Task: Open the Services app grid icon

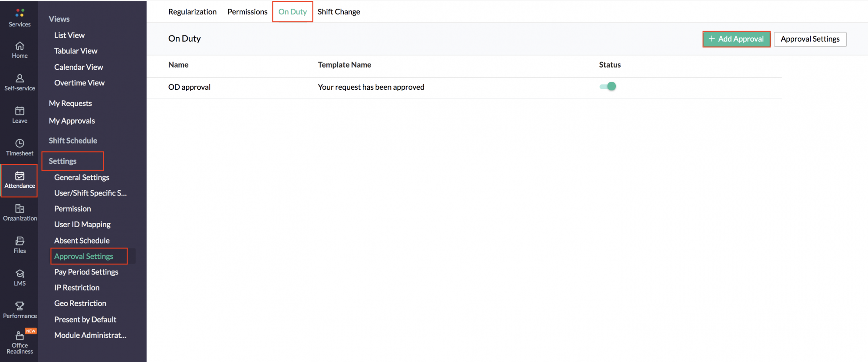Action: 20,13
